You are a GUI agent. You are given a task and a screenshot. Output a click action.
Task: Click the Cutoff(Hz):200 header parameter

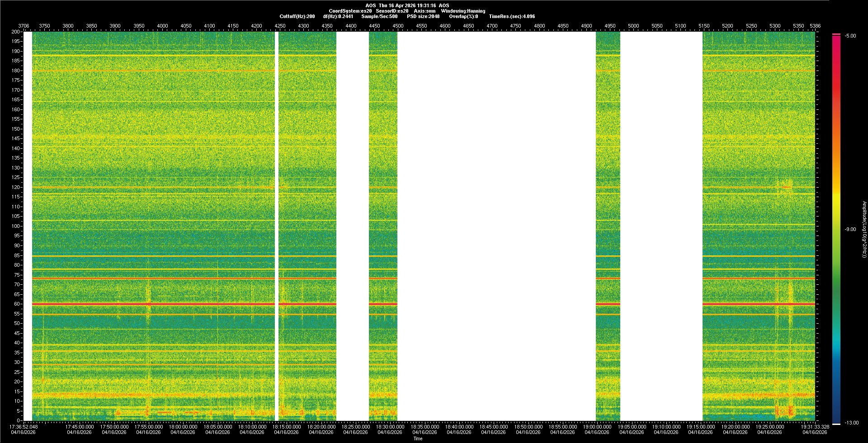coord(297,16)
